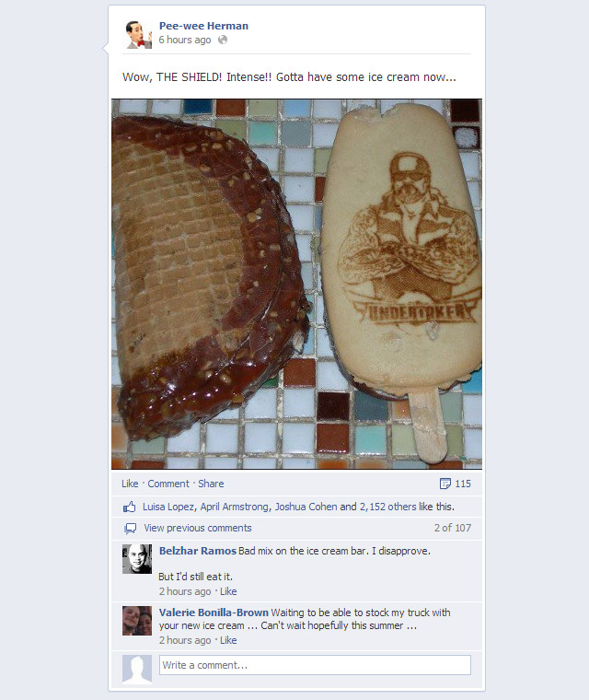Click the thumbs-up likes icon
This screenshot has width=589, height=700.
click(130, 507)
